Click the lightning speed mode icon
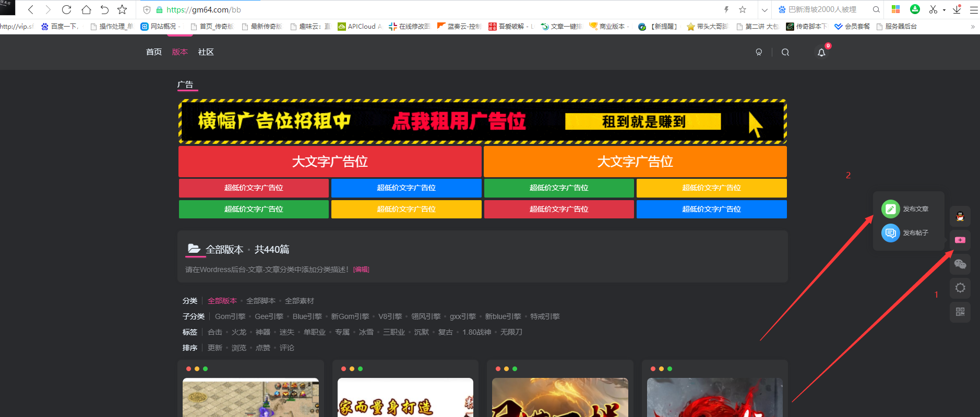This screenshot has width=980, height=417. (x=726, y=9)
